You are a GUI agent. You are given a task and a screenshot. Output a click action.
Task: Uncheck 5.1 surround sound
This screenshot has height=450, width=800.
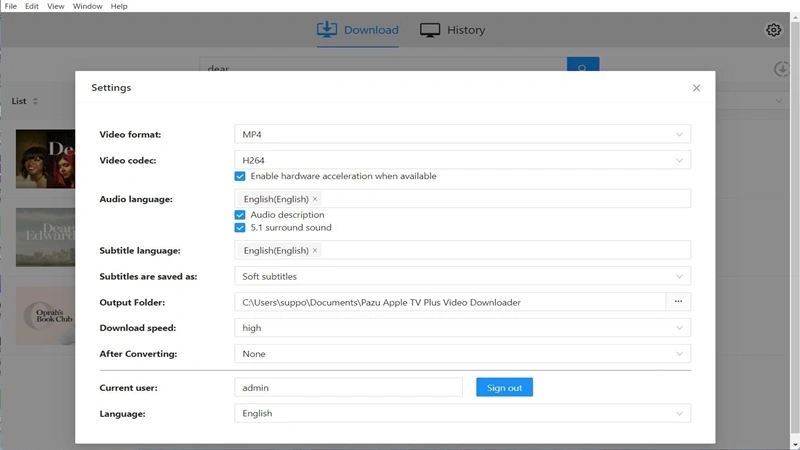point(240,228)
